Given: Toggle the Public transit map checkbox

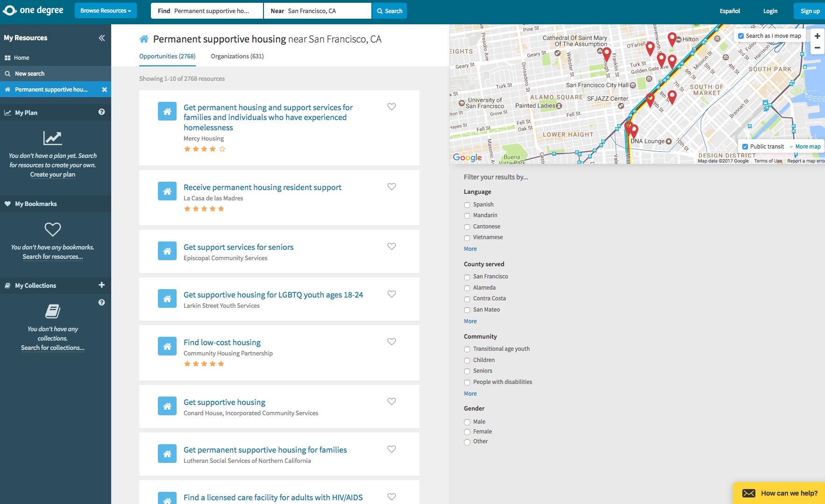Looking at the screenshot, I should click(x=745, y=147).
